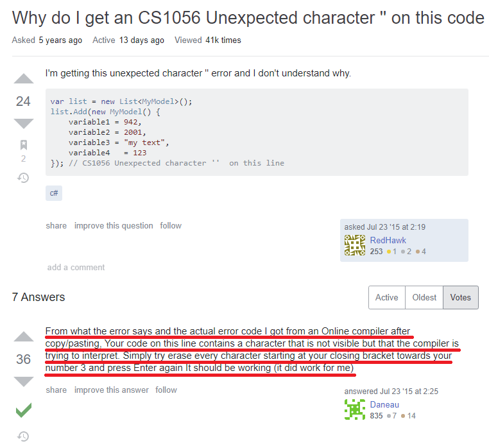Sort answers by Active
489x448 pixels.
pyautogui.click(x=387, y=297)
